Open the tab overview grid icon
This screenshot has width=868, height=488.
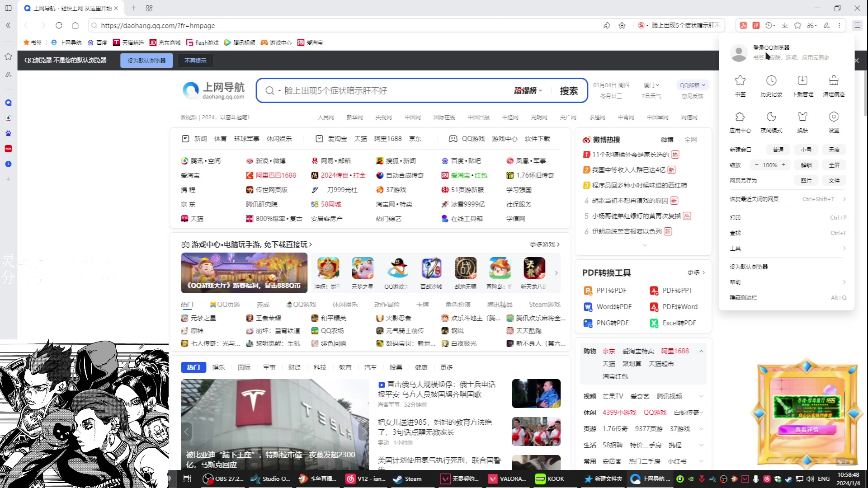pos(149,8)
